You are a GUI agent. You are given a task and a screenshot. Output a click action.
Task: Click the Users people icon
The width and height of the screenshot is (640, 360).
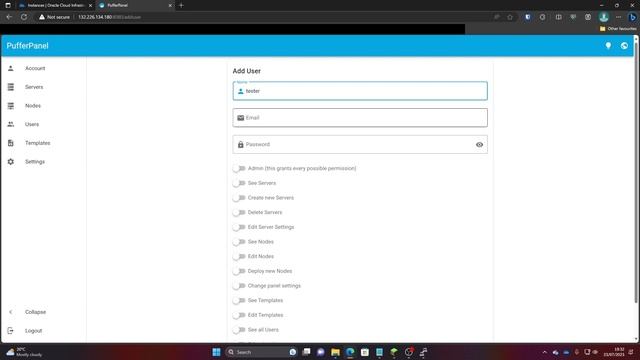[11, 124]
